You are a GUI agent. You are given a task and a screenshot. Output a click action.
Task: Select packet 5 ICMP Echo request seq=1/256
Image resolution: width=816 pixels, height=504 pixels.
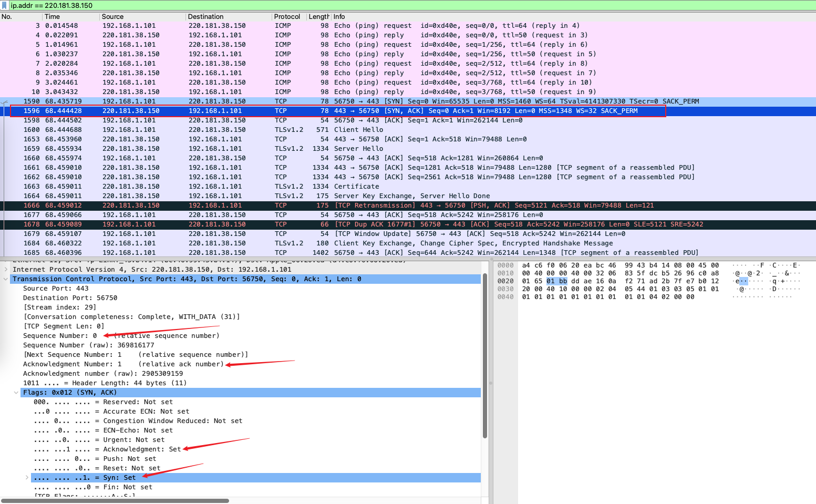pos(408,45)
